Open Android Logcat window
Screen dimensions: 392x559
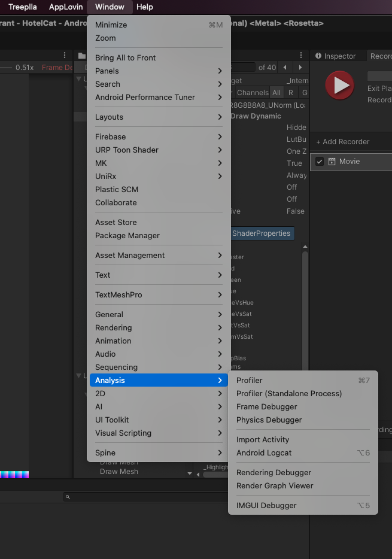click(303, 452)
